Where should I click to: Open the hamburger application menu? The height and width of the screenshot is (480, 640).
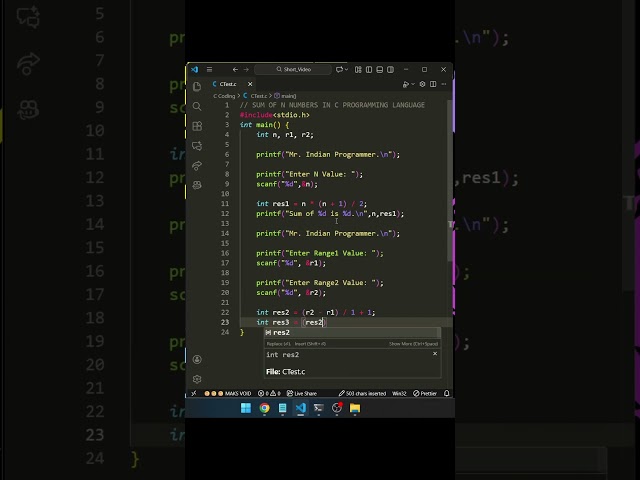click(209, 69)
